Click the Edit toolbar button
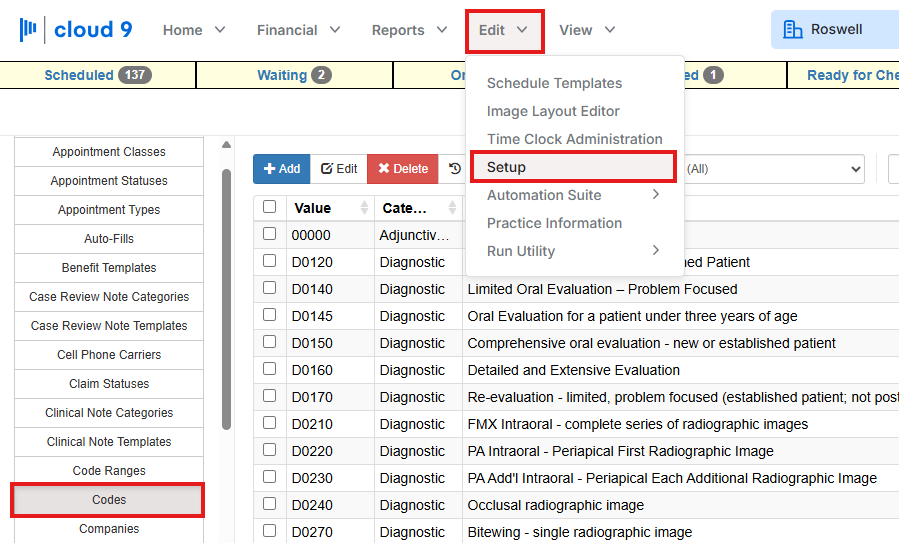This screenshot has height=543, width=899. coord(339,169)
